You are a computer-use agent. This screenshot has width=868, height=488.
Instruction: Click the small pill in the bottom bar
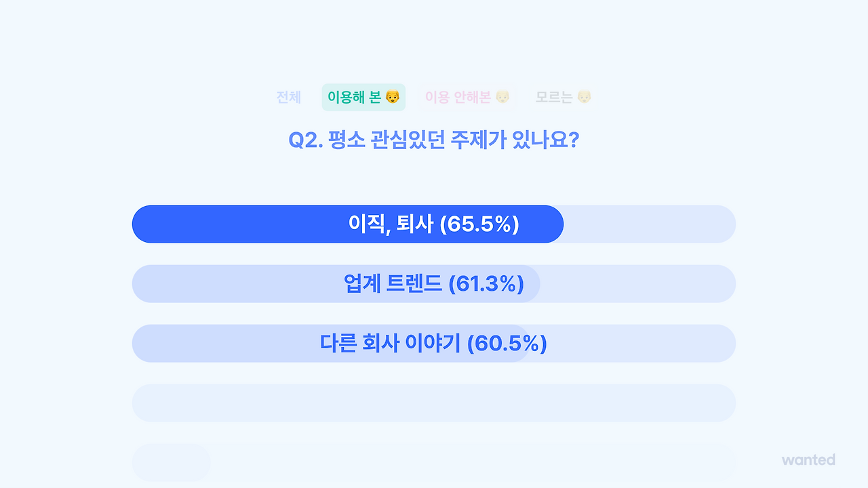[172, 462]
